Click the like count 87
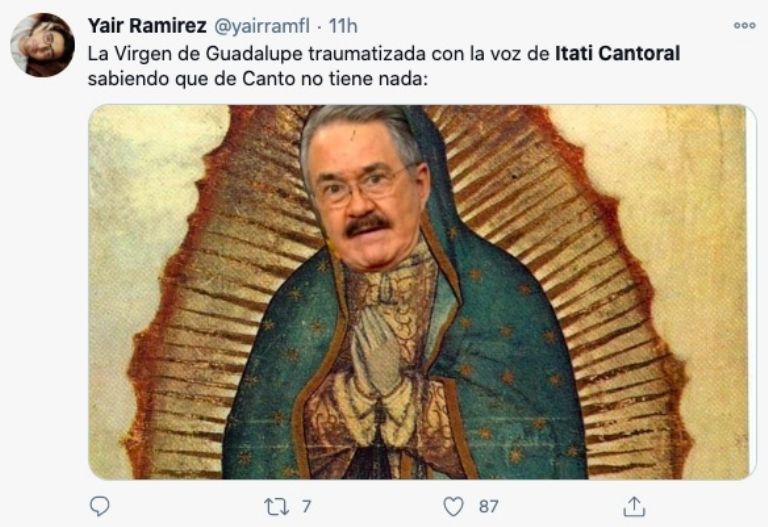Screen dimensions: 768x527 click(488, 506)
